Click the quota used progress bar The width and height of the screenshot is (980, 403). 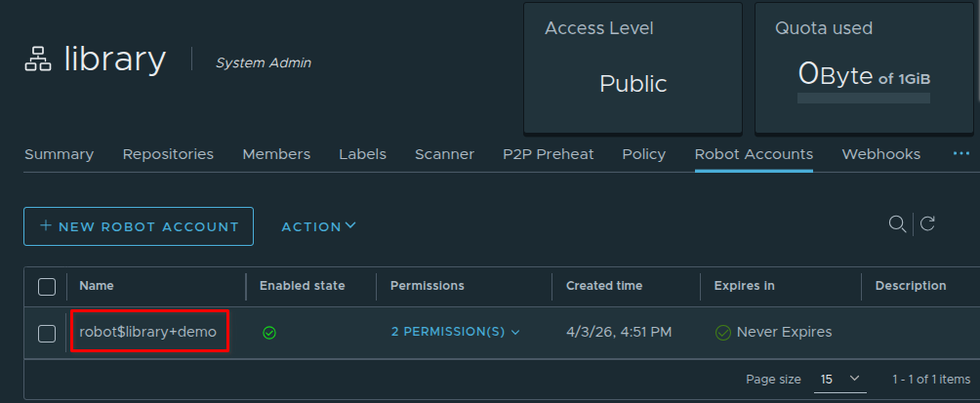point(863,99)
